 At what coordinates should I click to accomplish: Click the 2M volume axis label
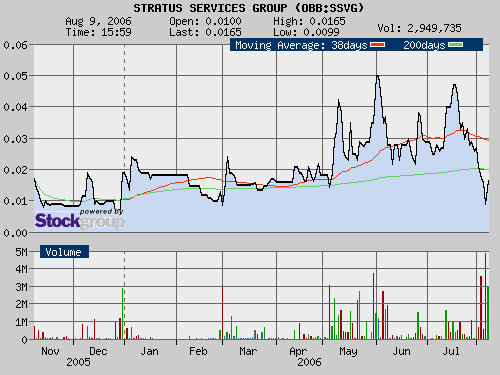pos(21,304)
